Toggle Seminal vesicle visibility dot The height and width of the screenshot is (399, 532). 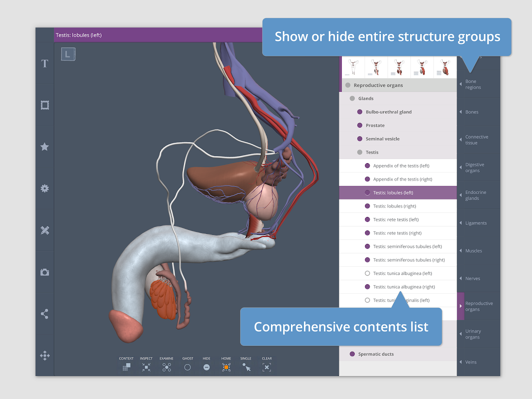(x=360, y=139)
